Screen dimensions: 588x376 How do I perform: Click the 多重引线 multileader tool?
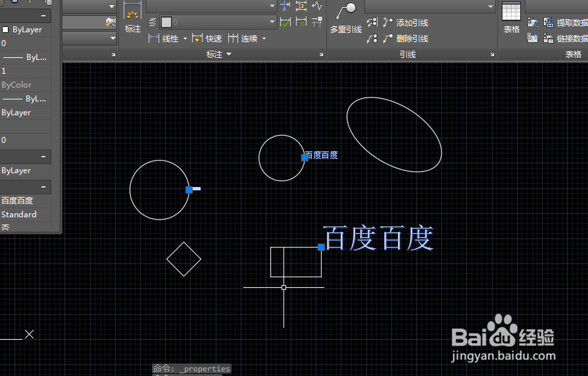[x=346, y=18]
